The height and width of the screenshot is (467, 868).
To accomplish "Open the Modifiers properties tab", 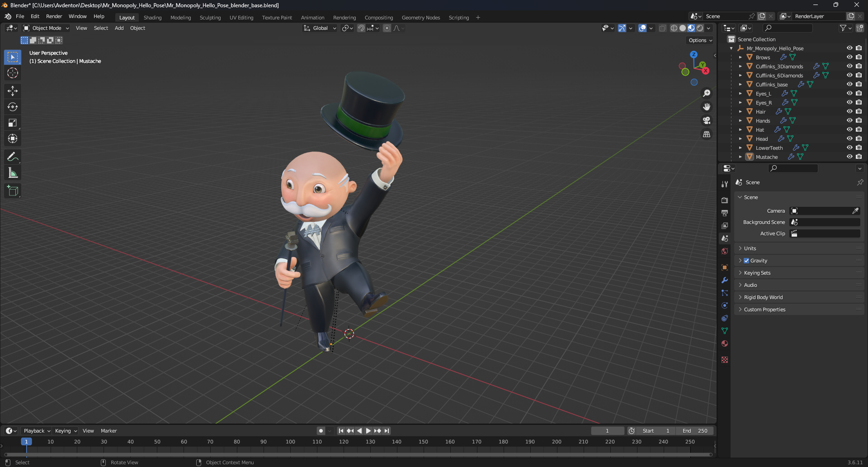I will 725,280.
